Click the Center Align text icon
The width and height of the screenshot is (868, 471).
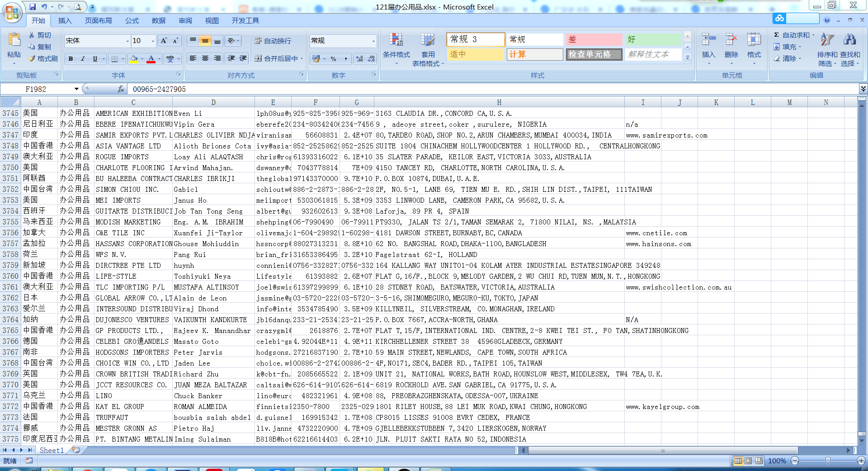(x=205, y=58)
